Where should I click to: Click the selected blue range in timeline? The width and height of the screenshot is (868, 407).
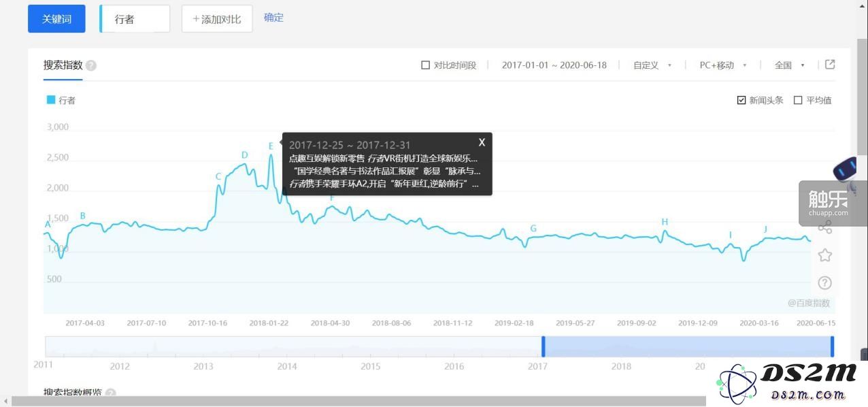(x=688, y=346)
